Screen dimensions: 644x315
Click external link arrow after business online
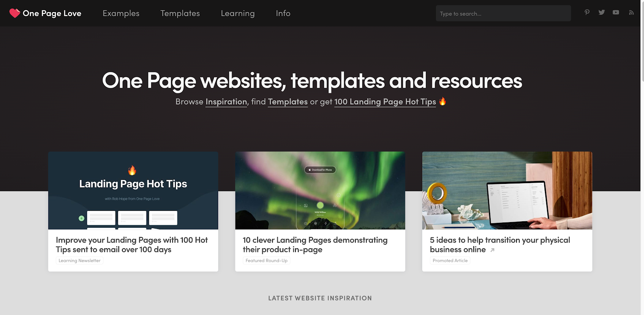point(492,250)
